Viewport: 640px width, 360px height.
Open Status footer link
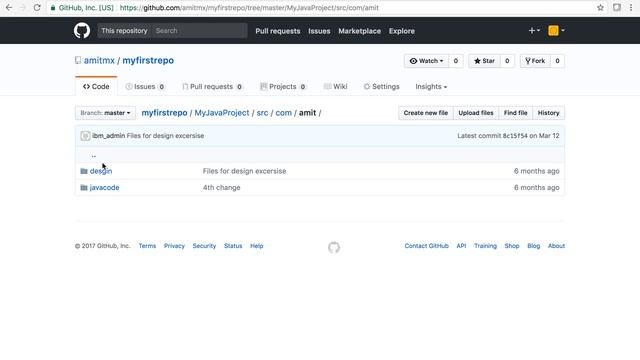(233, 246)
